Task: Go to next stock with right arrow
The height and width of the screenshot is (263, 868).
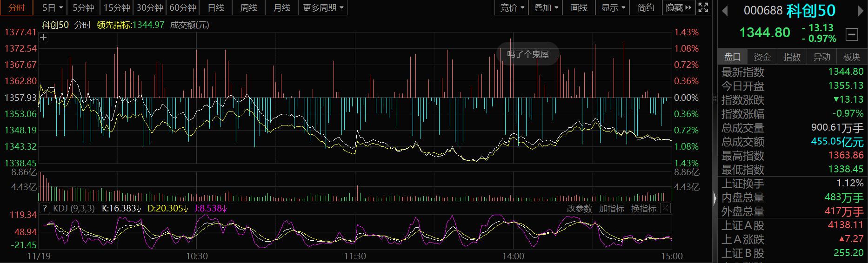Action: [x=861, y=11]
